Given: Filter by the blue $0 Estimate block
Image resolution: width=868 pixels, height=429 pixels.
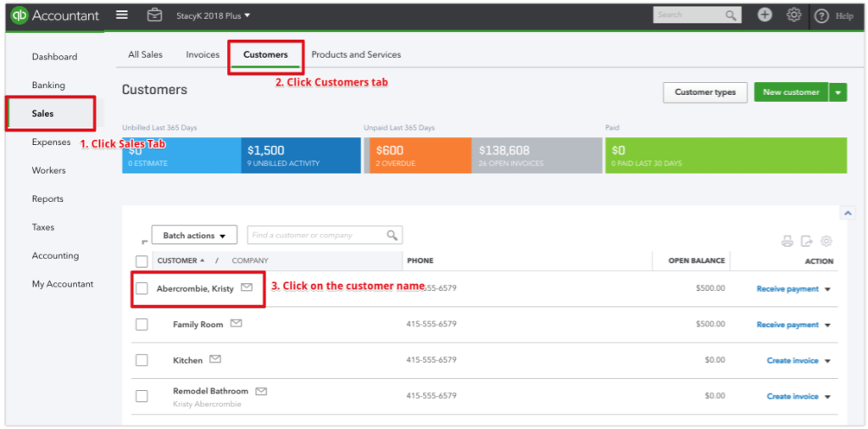Looking at the screenshot, I should click(181, 155).
